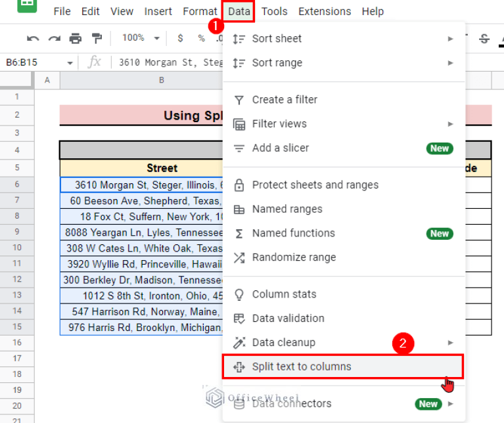This screenshot has height=423, width=504.
Task: Expand Filter views submenu arrow
Action: [x=451, y=124]
